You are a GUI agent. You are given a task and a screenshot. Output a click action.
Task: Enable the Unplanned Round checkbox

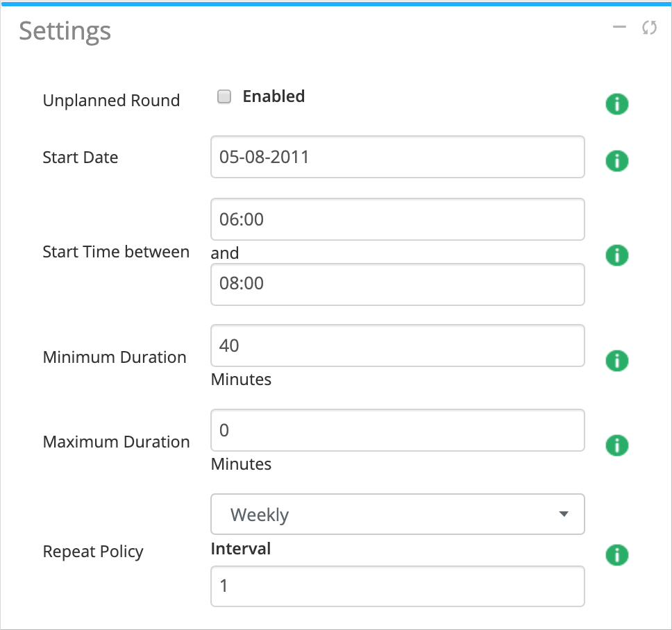coord(224,97)
